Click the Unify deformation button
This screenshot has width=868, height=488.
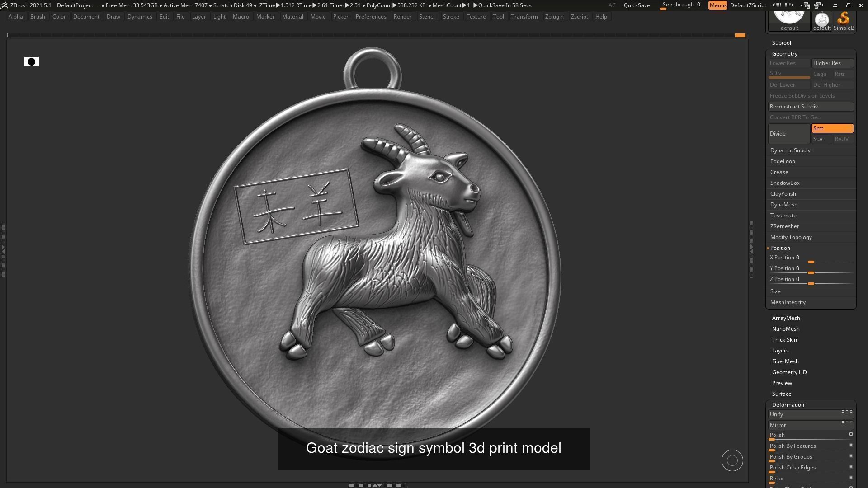click(811, 414)
